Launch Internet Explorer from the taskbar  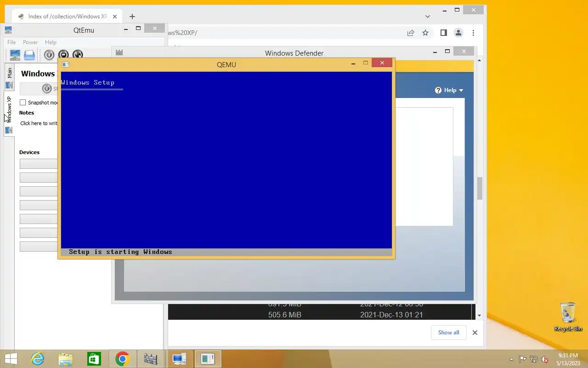click(37, 359)
